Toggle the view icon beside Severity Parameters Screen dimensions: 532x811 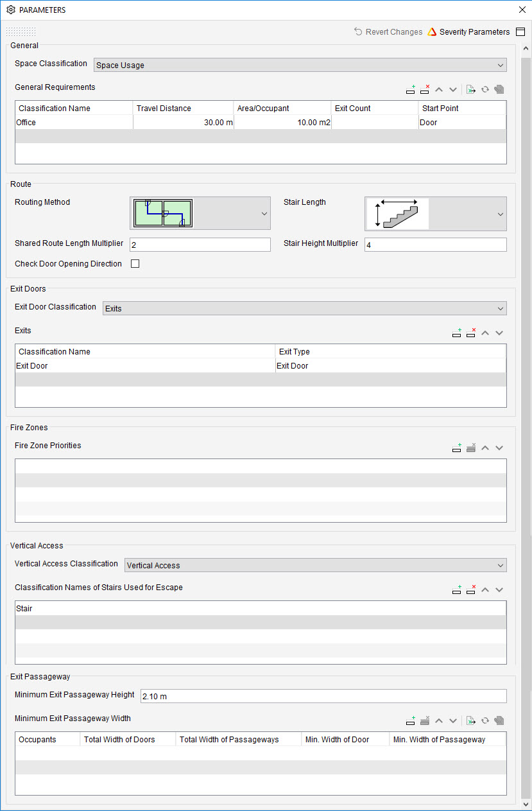520,32
